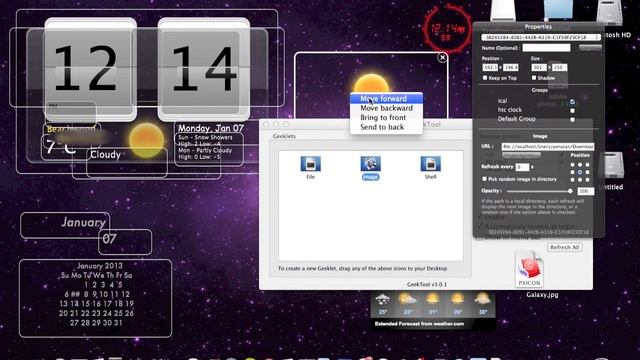
Task: Open the Galaxy.jpg file on the desktop
Action: point(529,270)
